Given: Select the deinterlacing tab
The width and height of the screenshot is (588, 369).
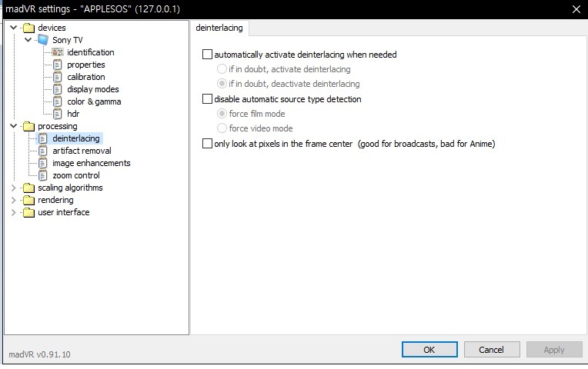Looking at the screenshot, I should tap(219, 28).
